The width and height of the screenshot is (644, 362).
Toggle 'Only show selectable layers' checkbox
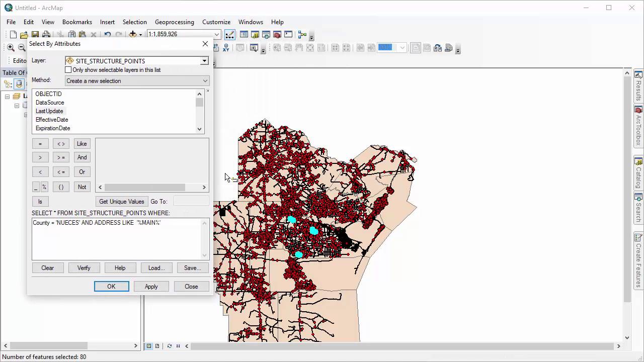click(68, 70)
